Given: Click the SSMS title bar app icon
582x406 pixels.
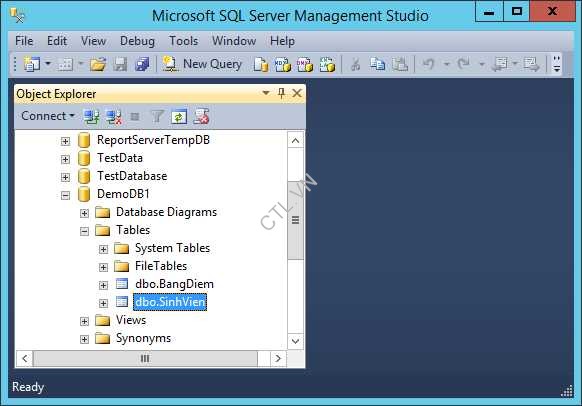Looking at the screenshot, I should click(17, 16).
